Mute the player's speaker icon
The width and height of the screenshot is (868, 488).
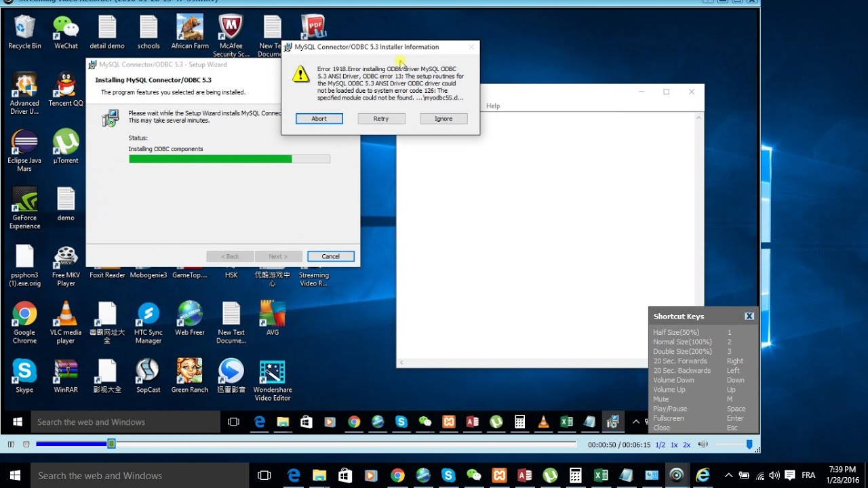[x=703, y=444]
